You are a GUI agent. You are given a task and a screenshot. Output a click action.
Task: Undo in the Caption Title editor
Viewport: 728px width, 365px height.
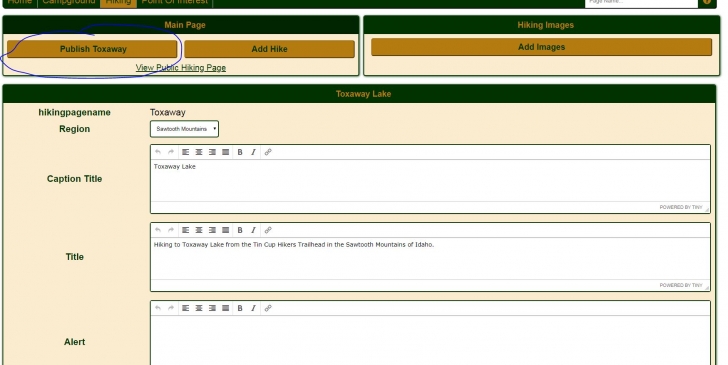click(158, 152)
